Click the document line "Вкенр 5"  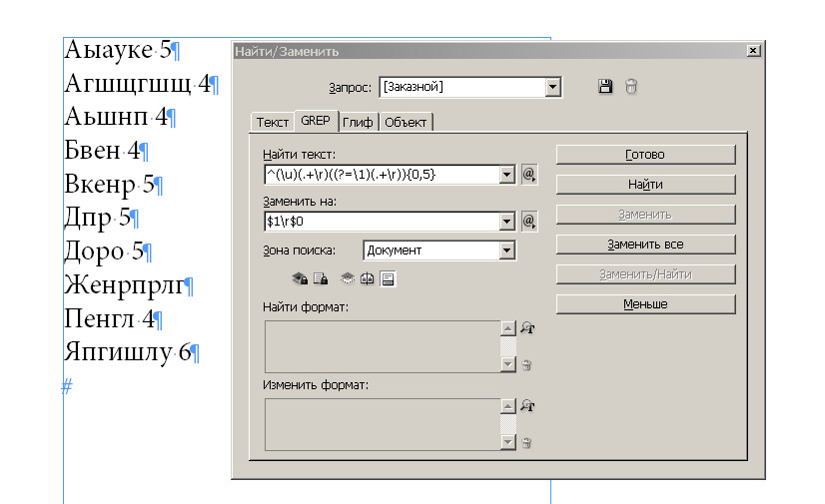(x=114, y=184)
